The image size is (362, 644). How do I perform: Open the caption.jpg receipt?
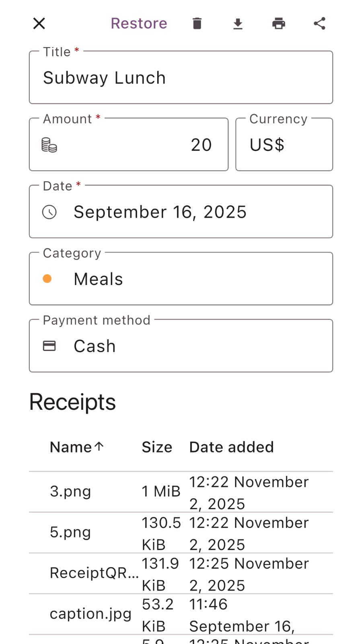pyautogui.click(x=90, y=614)
